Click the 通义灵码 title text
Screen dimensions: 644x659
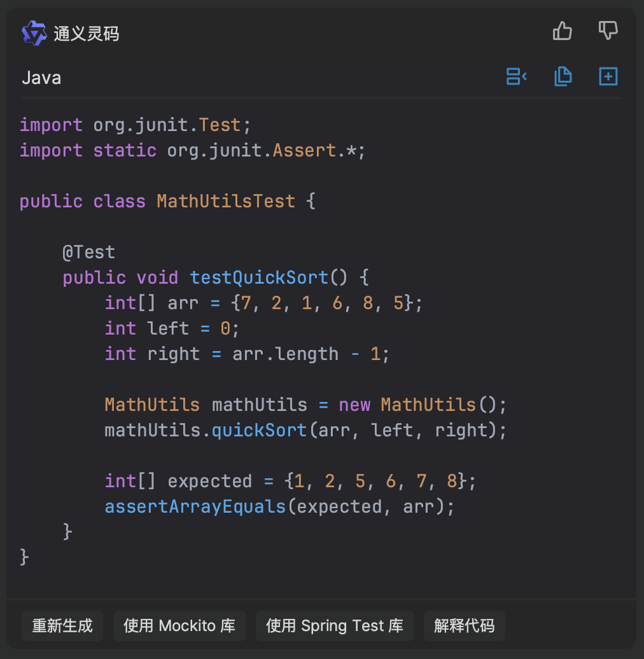pos(87,34)
